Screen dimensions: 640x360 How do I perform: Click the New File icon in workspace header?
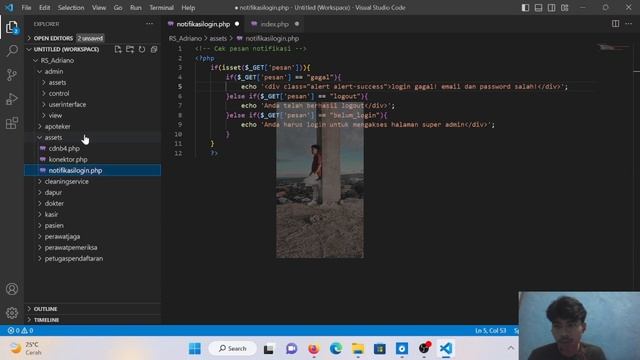tap(118, 49)
